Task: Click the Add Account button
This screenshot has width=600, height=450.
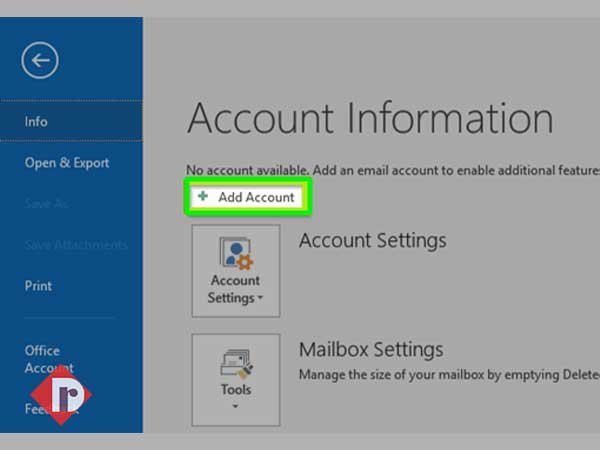Action: 247,197
